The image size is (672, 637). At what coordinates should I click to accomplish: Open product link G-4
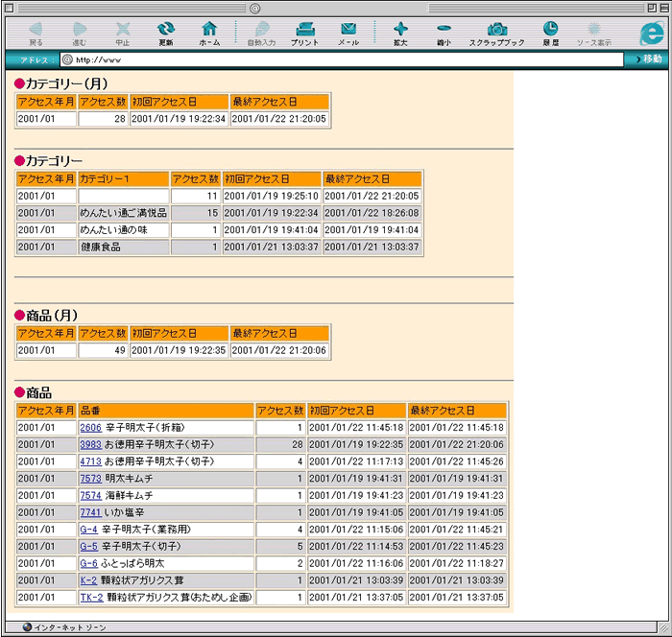tap(88, 530)
